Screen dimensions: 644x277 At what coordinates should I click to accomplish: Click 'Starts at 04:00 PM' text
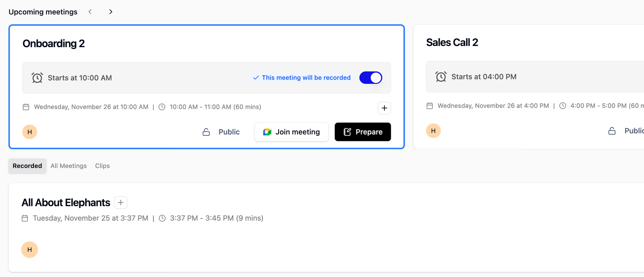[484, 77]
